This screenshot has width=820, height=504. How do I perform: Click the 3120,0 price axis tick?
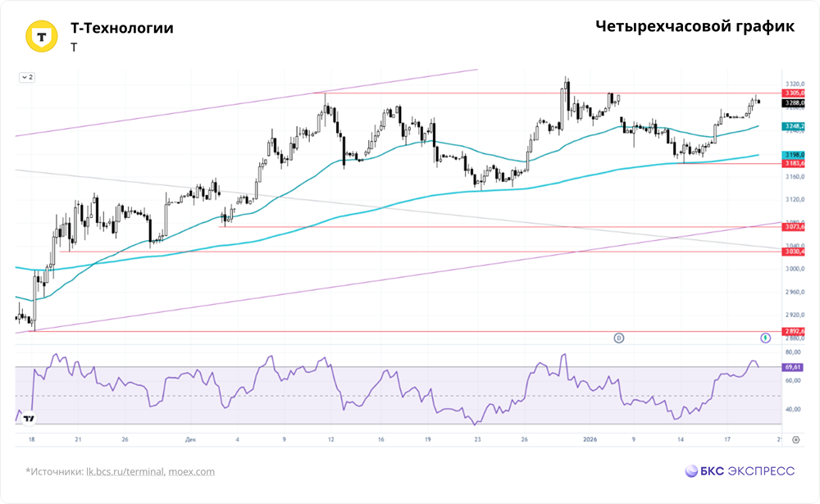click(795, 200)
